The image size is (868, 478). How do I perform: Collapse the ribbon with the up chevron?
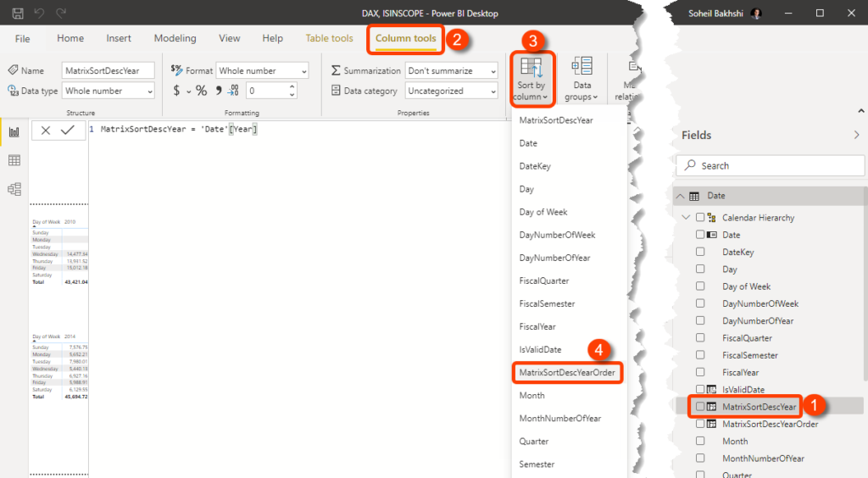coord(861,111)
